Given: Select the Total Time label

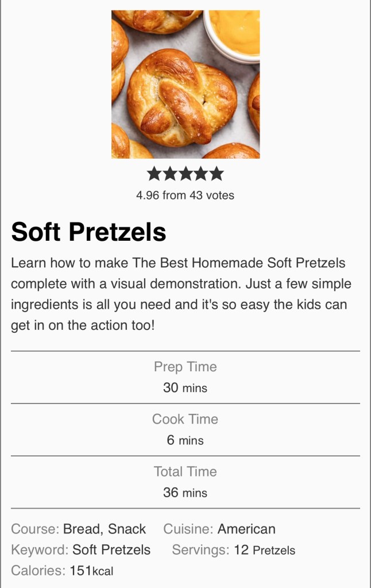Looking at the screenshot, I should pyautogui.click(x=185, y=471).
